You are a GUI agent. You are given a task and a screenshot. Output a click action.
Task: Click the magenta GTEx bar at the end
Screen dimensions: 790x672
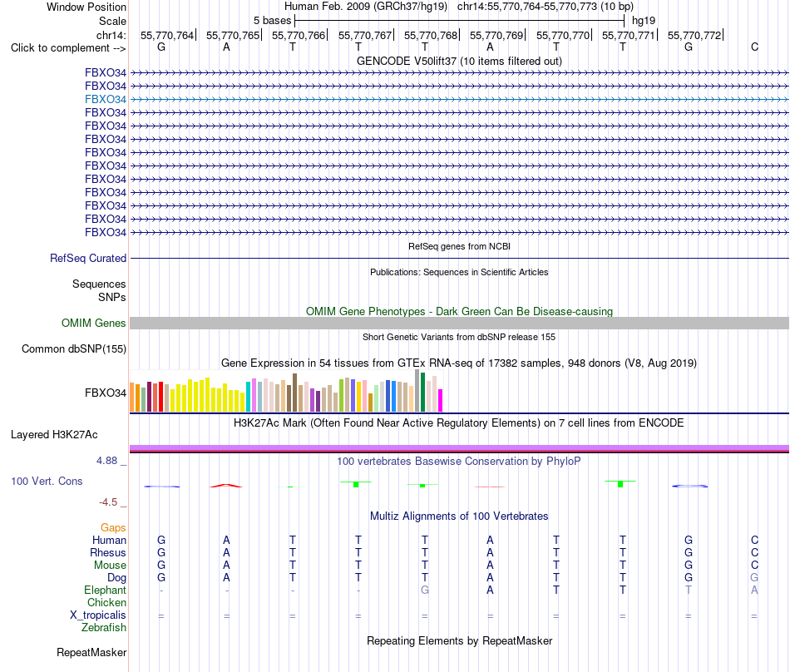coord(441,401)
